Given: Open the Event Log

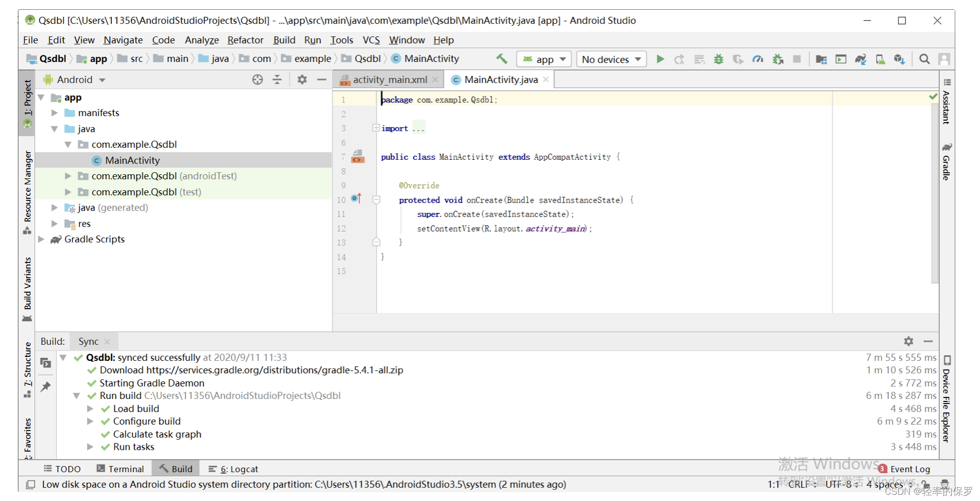Looking at the screenshot, I should click(904, 469).
